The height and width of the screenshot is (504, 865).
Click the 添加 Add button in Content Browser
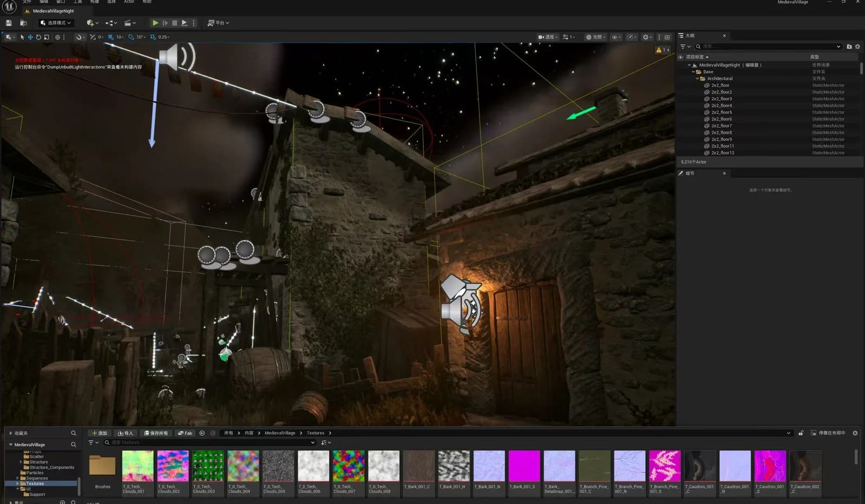tap(99, 433)
